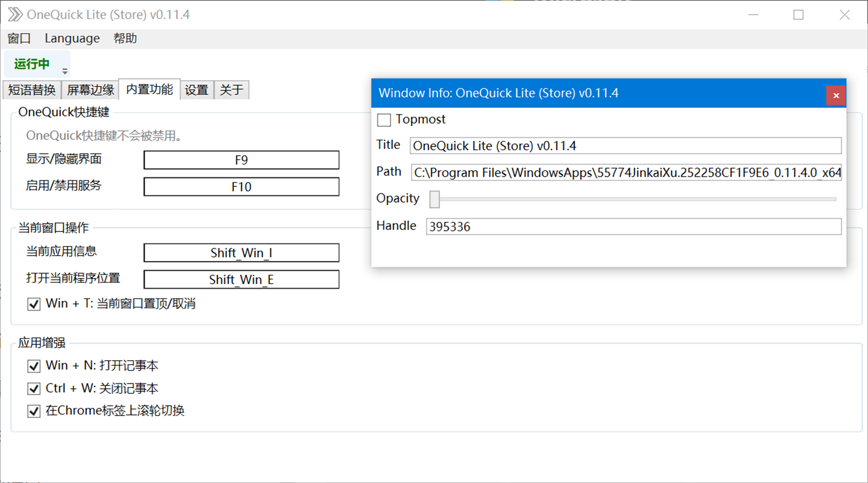Uncheck Ctrl + W close notepad option

tap(34, 389)
